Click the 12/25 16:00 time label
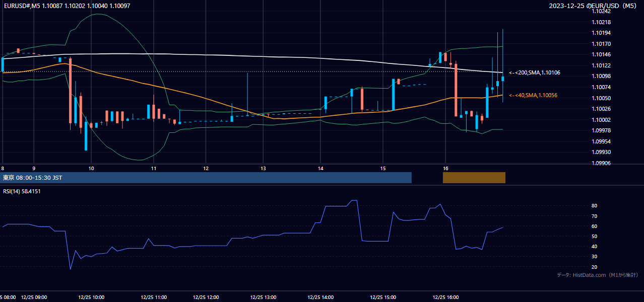This screenshot has width=644, height=302. tap(445, 297)
